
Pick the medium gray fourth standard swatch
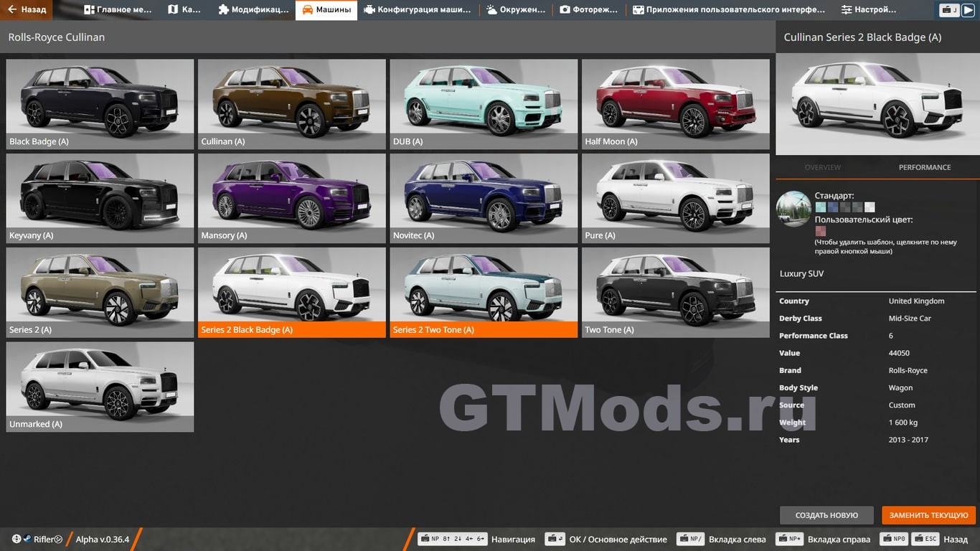857,207
